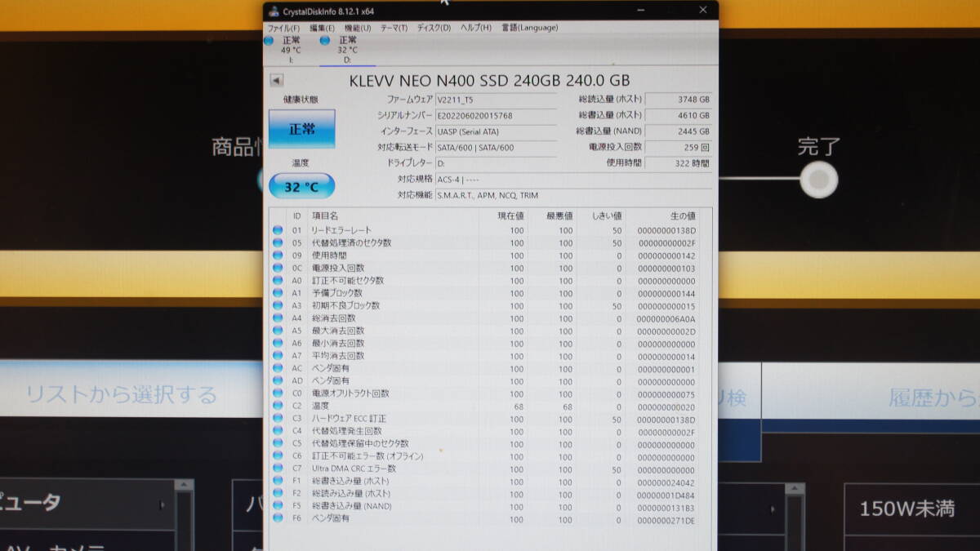This screenshot has height=551, width=980.
Task: Select the 総読み込み量 (ホスト) attribute name
Action: click(x=350, y=494)
